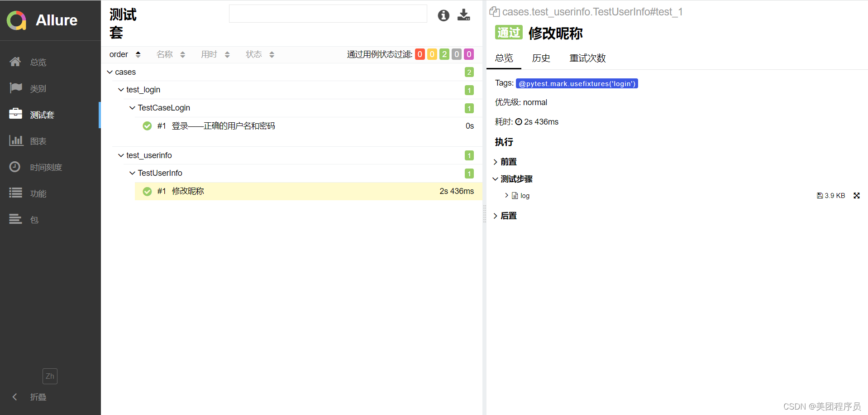The width and height of the screenshot is (868, 415).
Task: Click the Zh language button
Action: [50, 376]
